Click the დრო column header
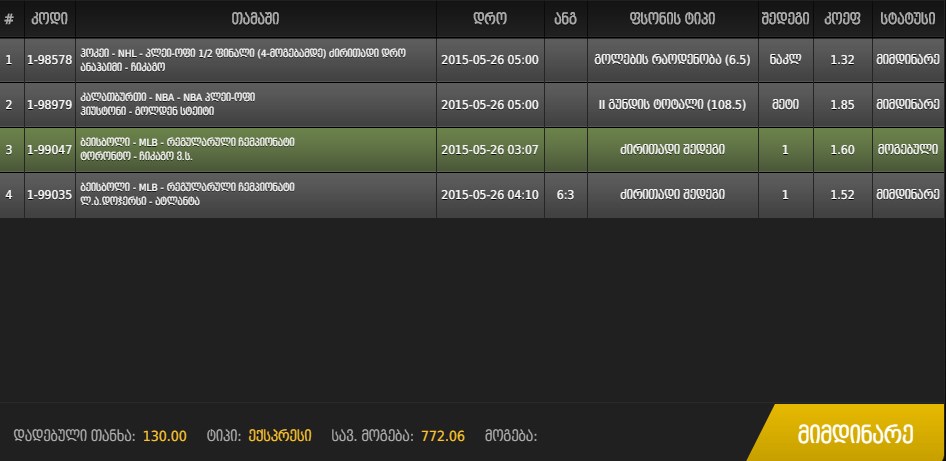946x461 pixels. (x=489, y=19)
